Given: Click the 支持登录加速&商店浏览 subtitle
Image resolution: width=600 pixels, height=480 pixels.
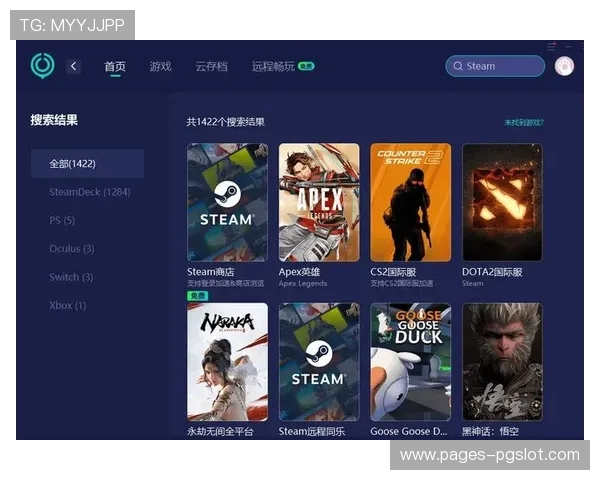Looking at the screenshot, I should coord(225,284).
